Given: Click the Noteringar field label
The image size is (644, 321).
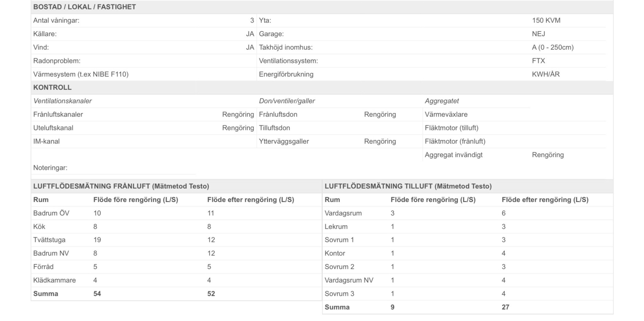Looking at the screenshot, I should coord(50,168).
